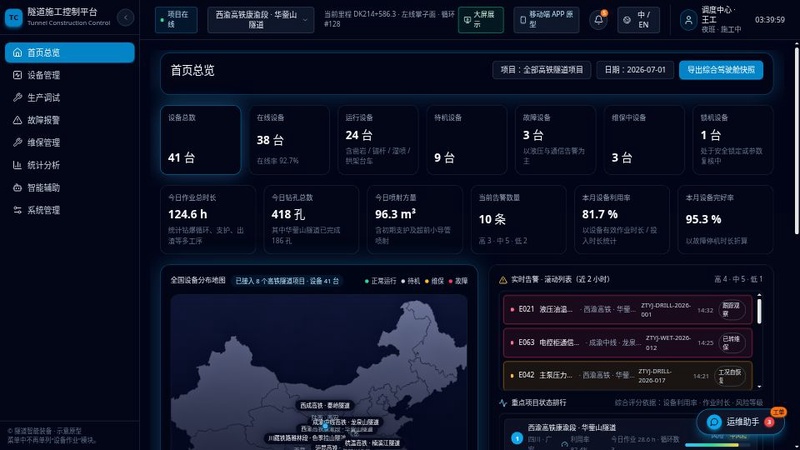The height and width of the screenshot is (450, 800).
Task: Select the 维保中设备 3 台 card
Action: coord(644,140)
